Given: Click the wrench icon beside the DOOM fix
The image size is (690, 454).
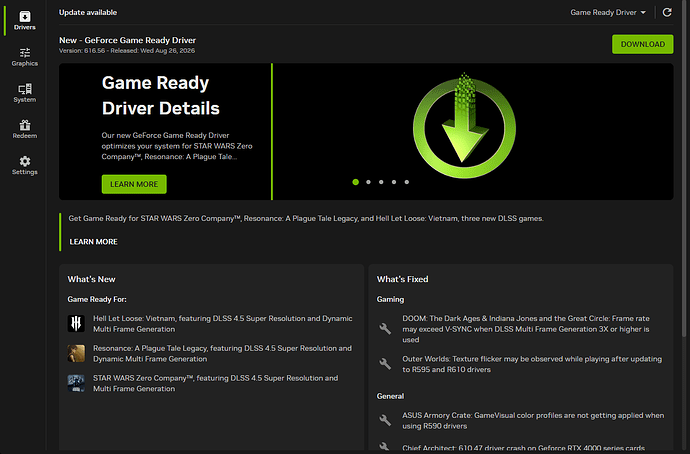Looking at the screenshot, I should click(385, 328).
